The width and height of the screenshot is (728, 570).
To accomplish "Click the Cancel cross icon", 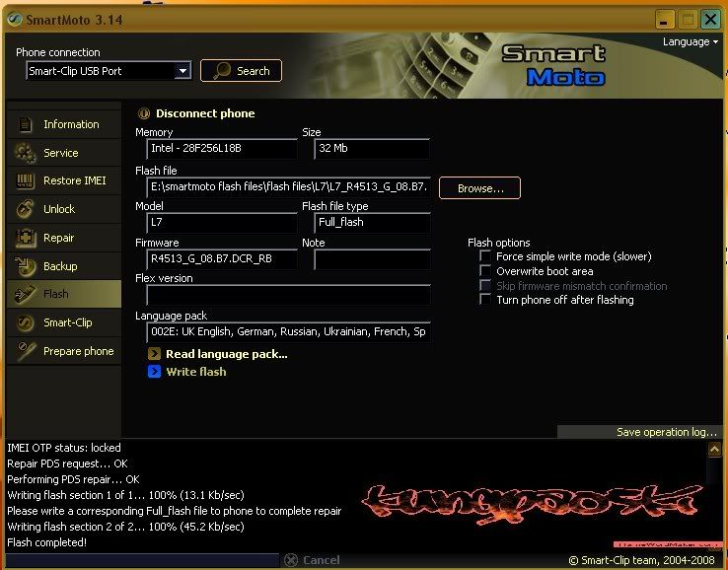I will (291, 560).
